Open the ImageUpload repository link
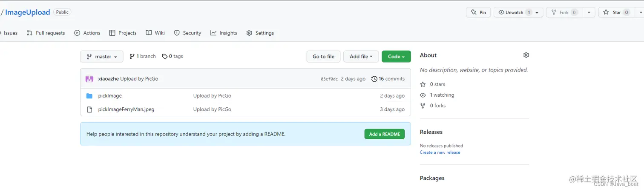644x190 pixels. [28, 12]
